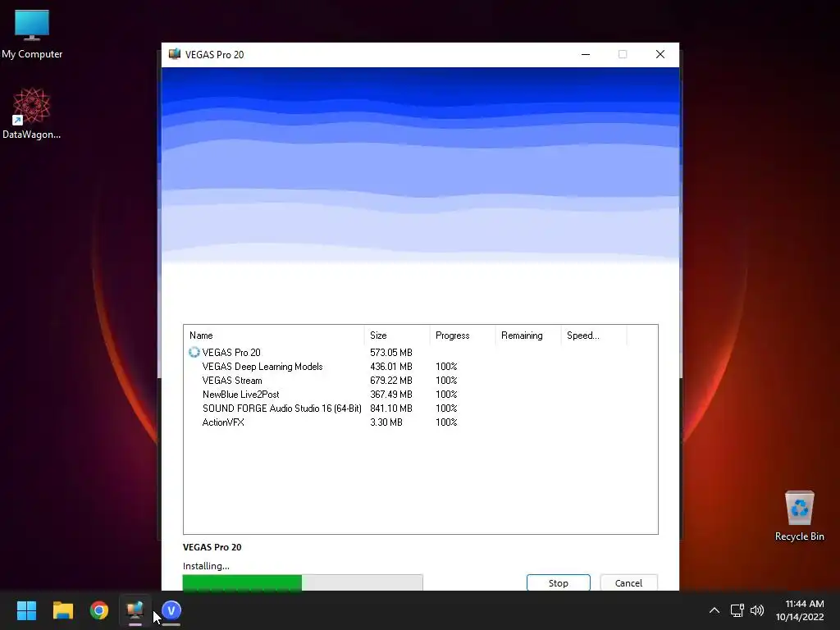The image size is (840, 630).
Task: Open the volume tray icon
Action: click(x=757, y=610)
